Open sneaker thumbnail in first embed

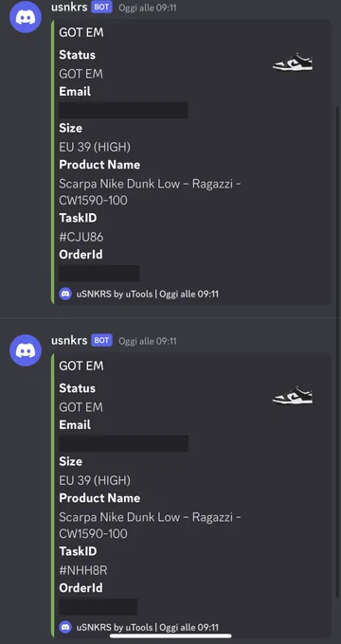pyautogui.click(x=293, y=63)
